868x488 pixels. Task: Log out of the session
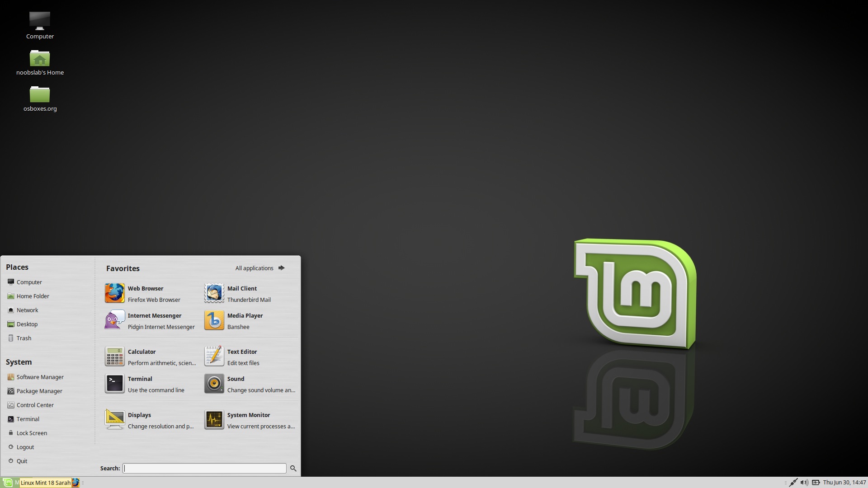pyautogui.click(x=25, y=447)
